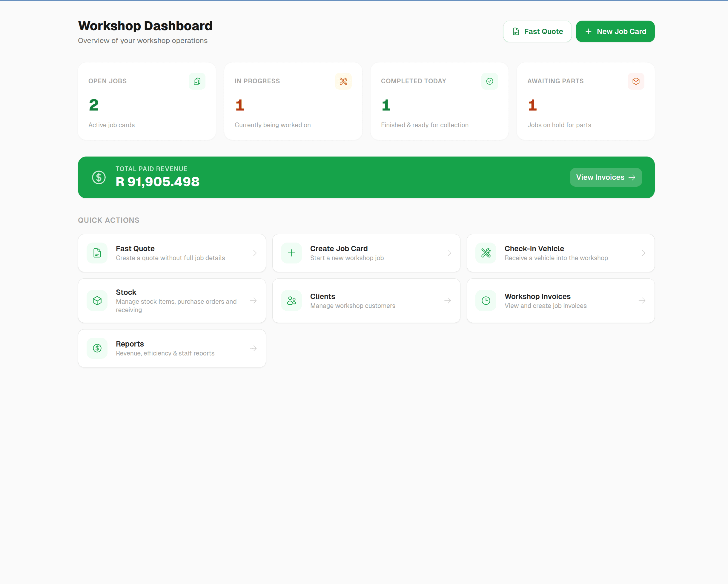
Task: Click the Fast Quote card document icon
Action: pyautogui.click(x=97, y=253)
